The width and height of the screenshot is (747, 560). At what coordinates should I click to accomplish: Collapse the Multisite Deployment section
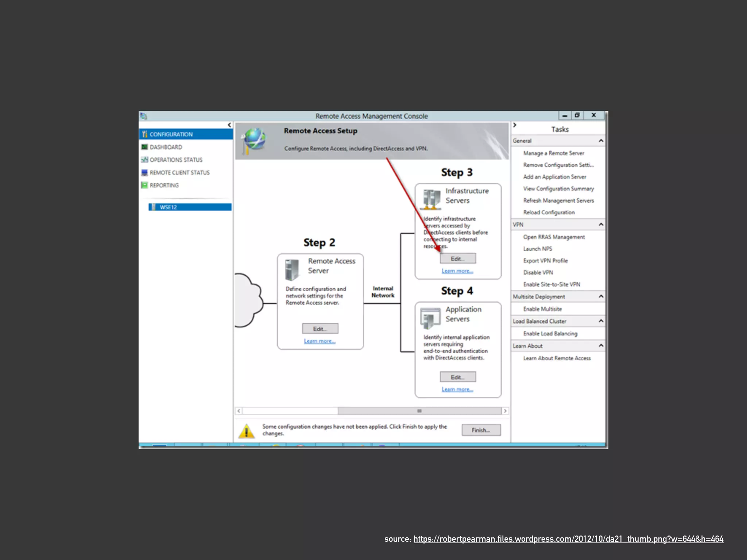[601, 296]
